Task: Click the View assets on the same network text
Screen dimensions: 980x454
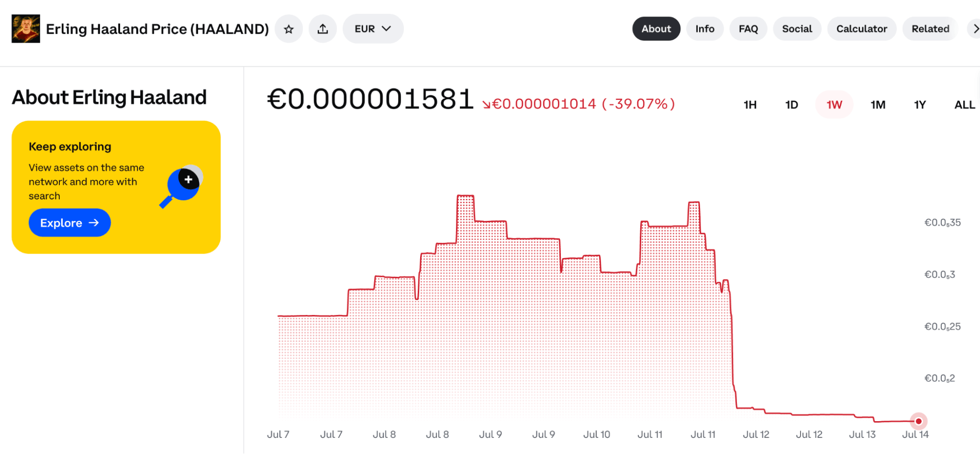Action: [x=86, y=182]
